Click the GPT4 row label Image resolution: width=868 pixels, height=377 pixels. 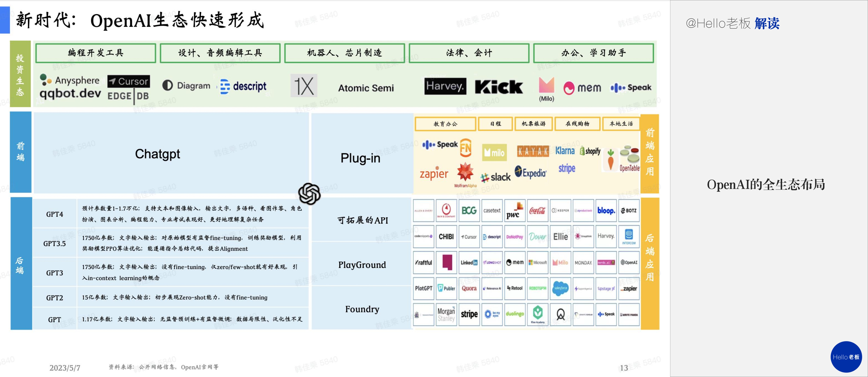click(x=55, y=214)
